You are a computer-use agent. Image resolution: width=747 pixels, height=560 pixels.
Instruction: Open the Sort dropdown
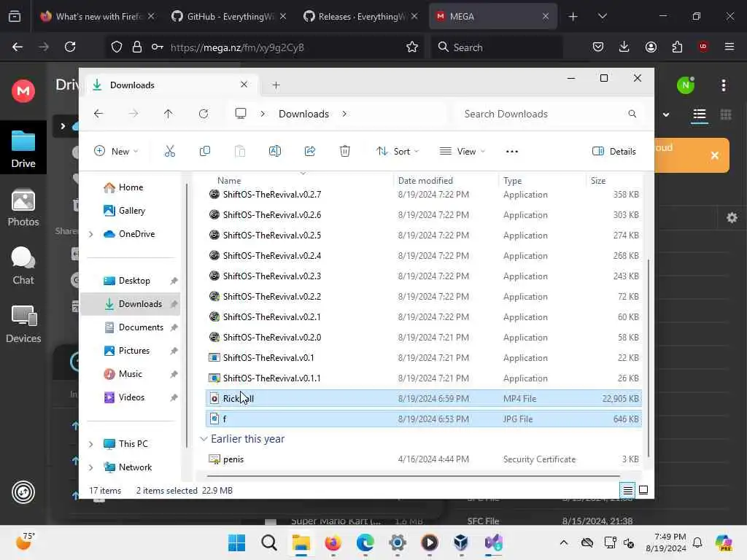click(x=398, y=152)
